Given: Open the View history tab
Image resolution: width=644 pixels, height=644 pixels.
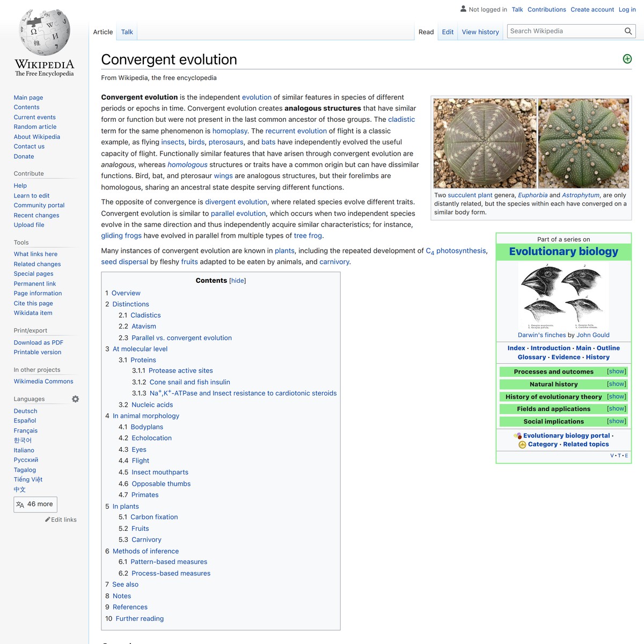Looking at the screenshot, I should pos(480,32).
